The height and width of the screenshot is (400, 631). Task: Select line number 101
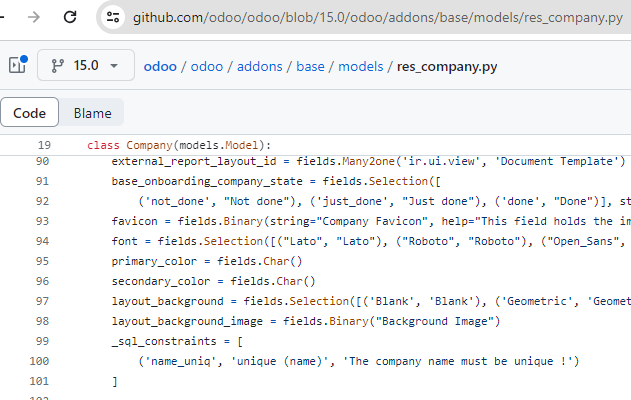(39, 381)
